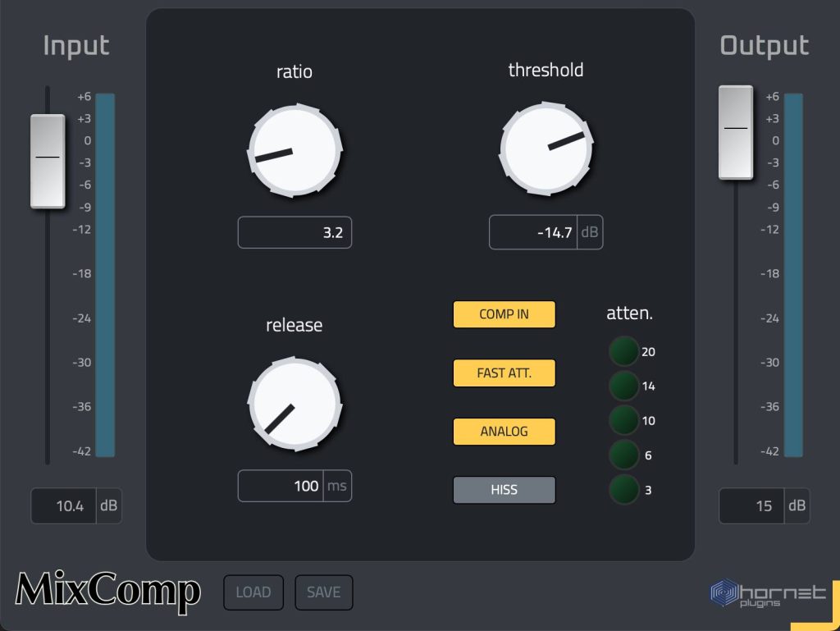Click the release time field showing 100
Viewport: 840px width, 631px height.
coord(281,486)
